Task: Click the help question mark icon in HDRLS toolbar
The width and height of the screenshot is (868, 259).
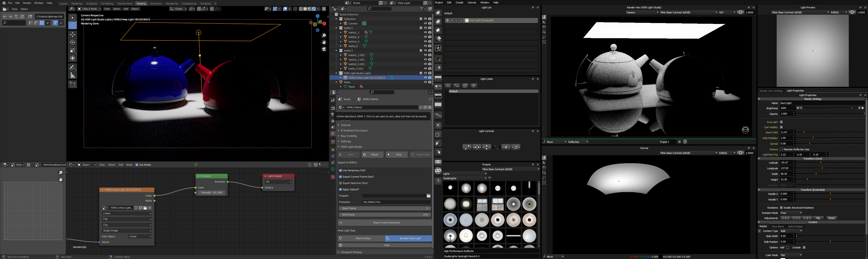Action: 438,181
